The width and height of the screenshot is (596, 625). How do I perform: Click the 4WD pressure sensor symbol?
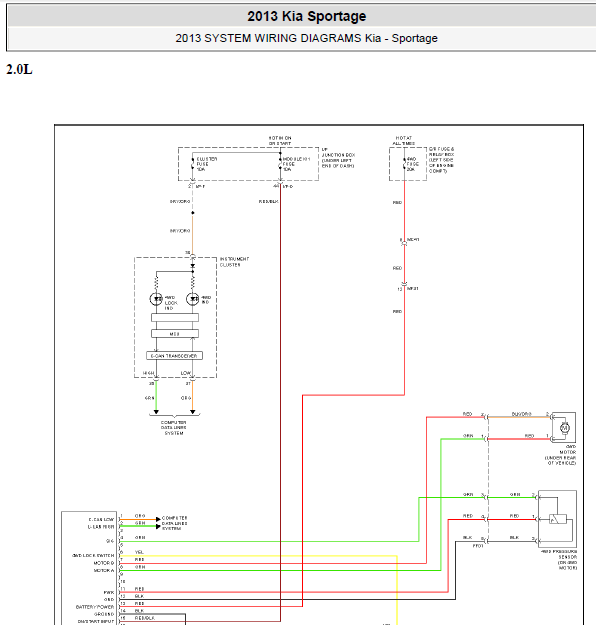pyautogui.click(x=557, y=519)
